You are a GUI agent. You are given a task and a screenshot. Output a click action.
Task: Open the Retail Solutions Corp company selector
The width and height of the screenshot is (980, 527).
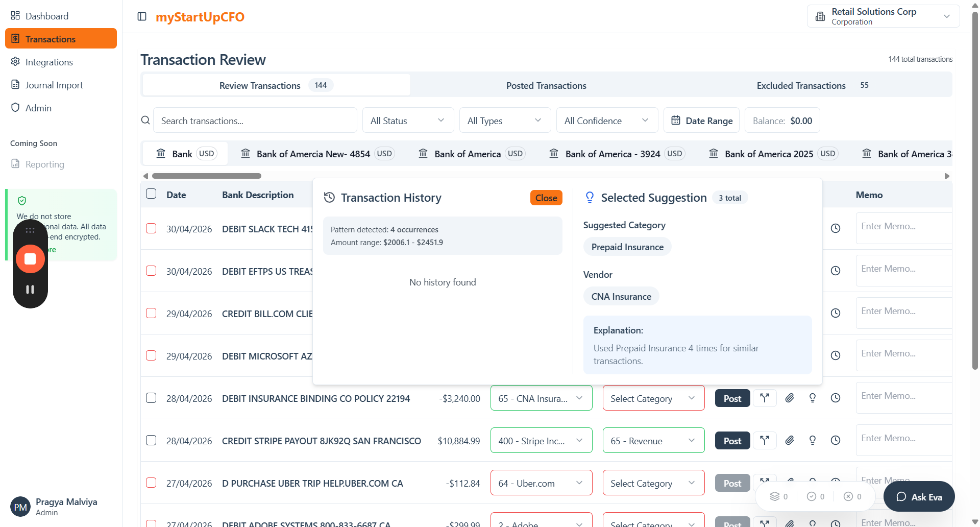tap(883, 16)
